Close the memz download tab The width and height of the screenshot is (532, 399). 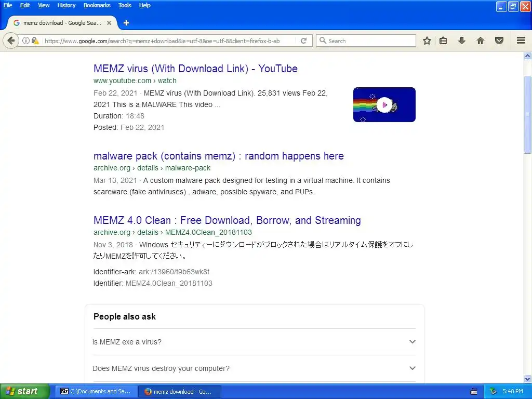coord(109,23)
